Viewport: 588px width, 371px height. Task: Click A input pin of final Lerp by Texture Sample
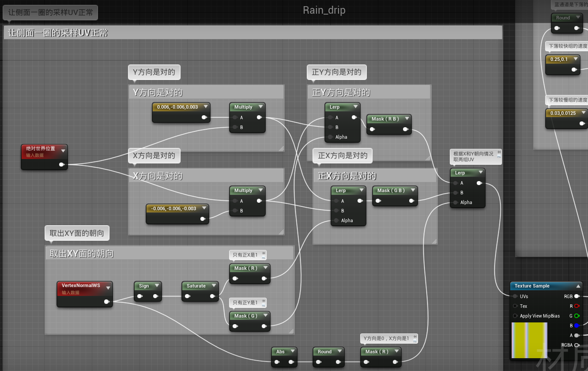pos(455,183)
